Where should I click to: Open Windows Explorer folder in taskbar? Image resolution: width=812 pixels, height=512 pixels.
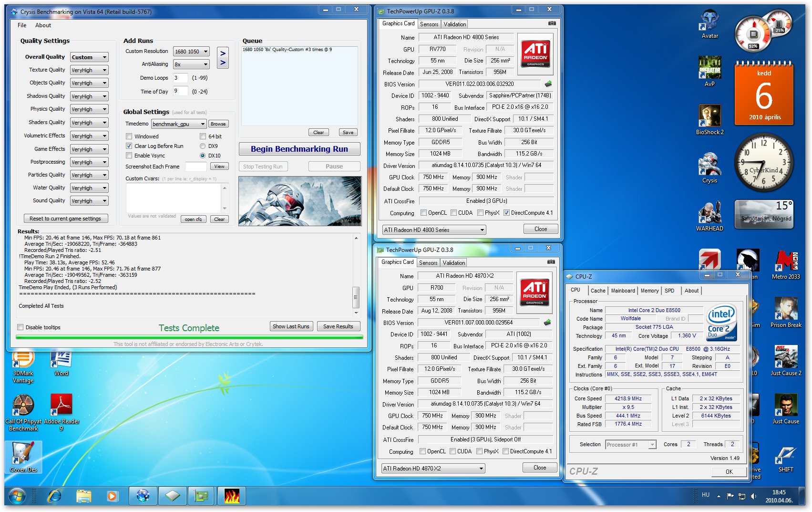point(83,496)
